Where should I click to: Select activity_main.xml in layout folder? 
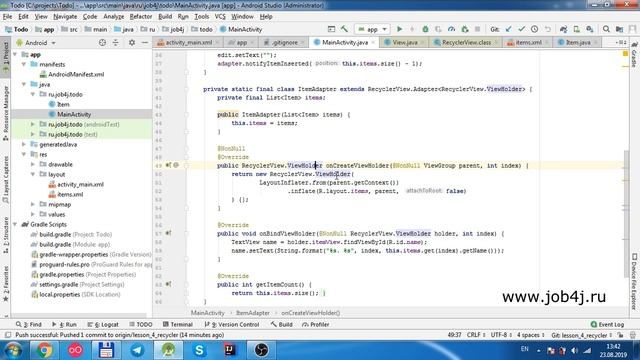coord(80,184)
